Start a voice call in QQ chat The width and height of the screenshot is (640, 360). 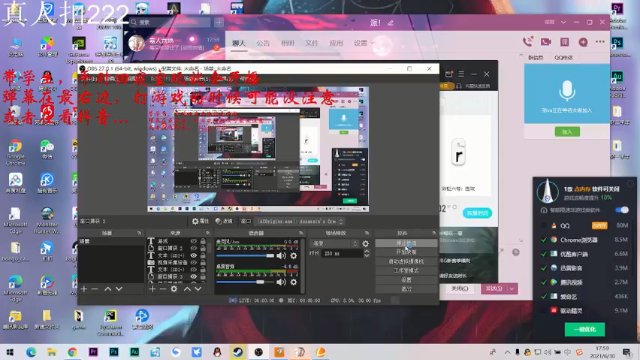pyautogui.click(x=527, y=42)
